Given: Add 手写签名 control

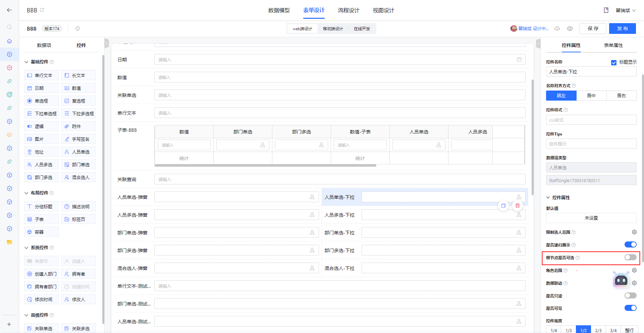Looking at the screenshot, I should [x=78, y=139].
